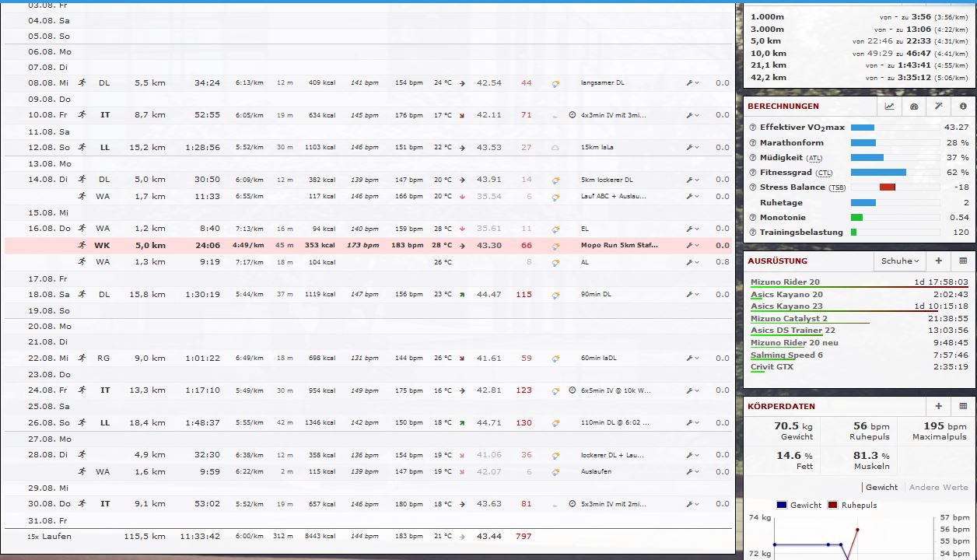Switch to the Andere Werte tab
Screen dimensions: 977x560
click(939, 487)
